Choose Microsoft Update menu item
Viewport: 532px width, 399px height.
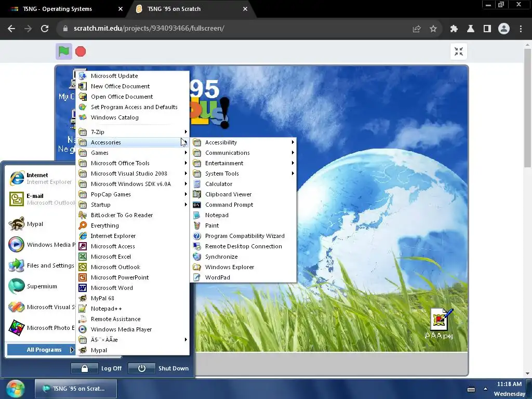[x=132, y=76]
